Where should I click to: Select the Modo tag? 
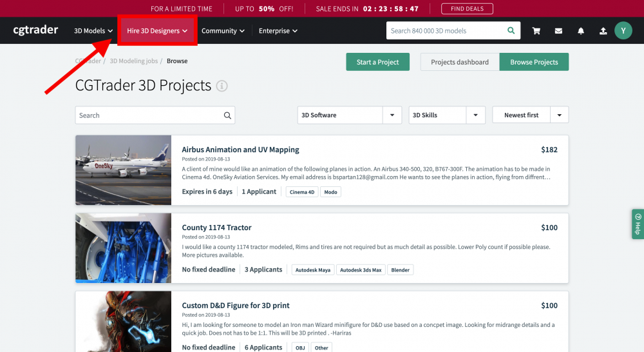point(330,192)
